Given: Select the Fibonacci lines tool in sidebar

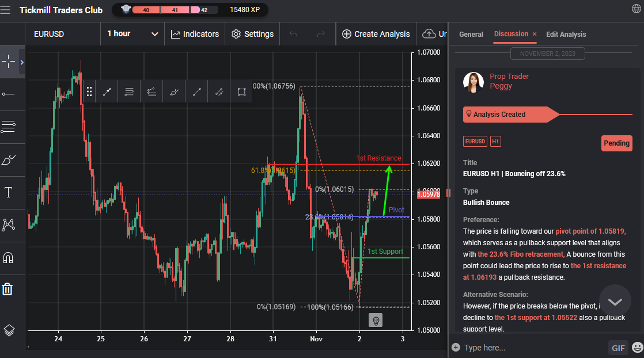Looking at the screenshot, I should coord(8,127).
